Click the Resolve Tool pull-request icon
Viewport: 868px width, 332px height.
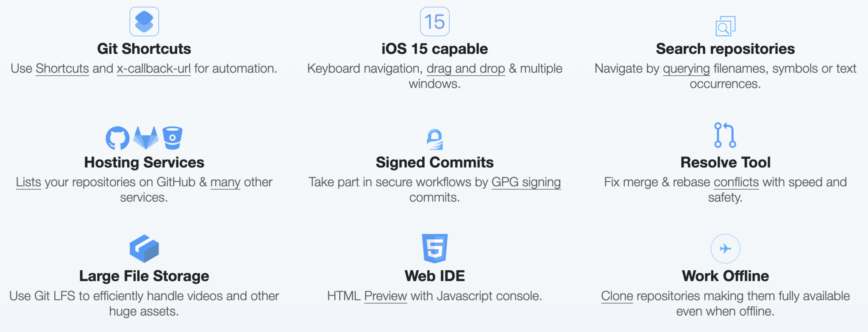725,135
